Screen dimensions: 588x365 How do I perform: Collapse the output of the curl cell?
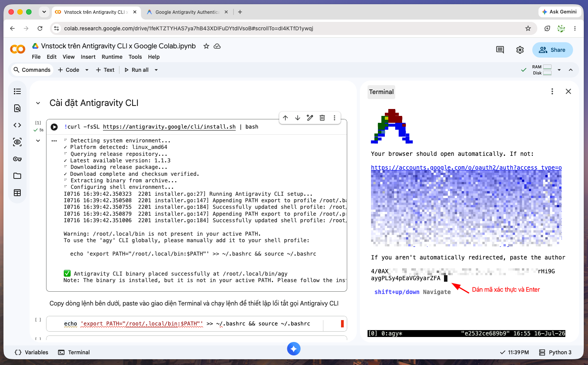[38, 141]
